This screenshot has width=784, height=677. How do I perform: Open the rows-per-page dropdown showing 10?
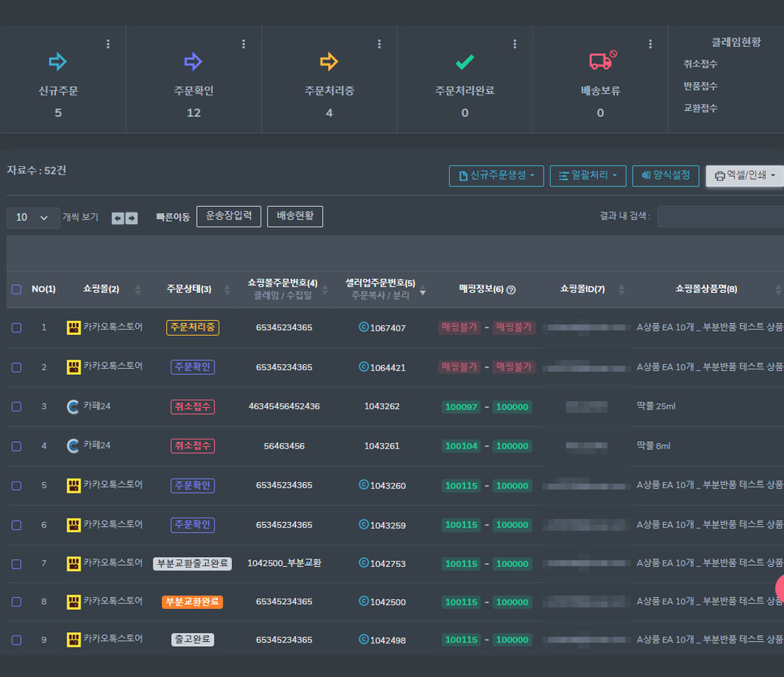pos(33,217)
